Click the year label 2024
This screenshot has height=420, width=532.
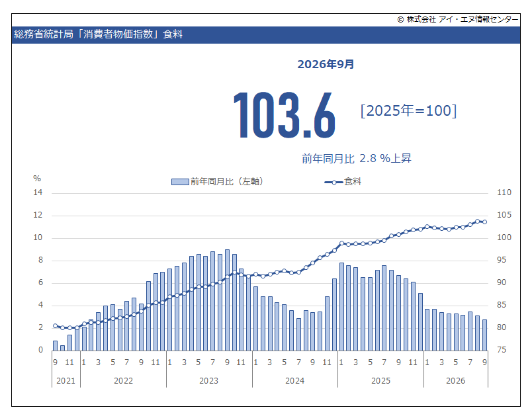tap(295, 381)
